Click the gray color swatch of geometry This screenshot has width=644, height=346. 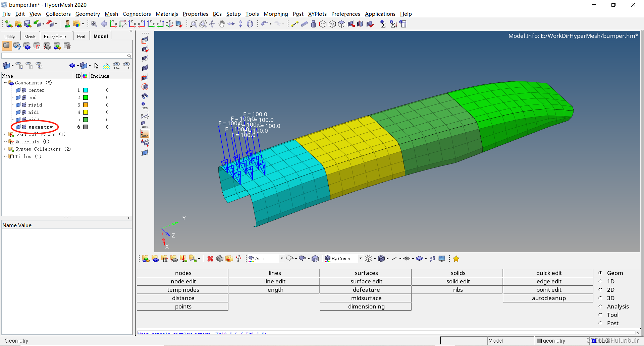coord(86,127)
